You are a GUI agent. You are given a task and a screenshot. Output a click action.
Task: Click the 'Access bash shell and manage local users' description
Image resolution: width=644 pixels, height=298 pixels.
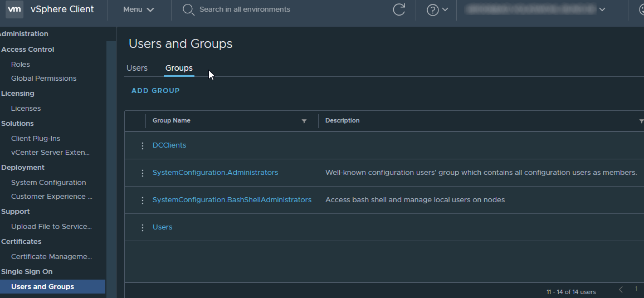coord(415,200)
